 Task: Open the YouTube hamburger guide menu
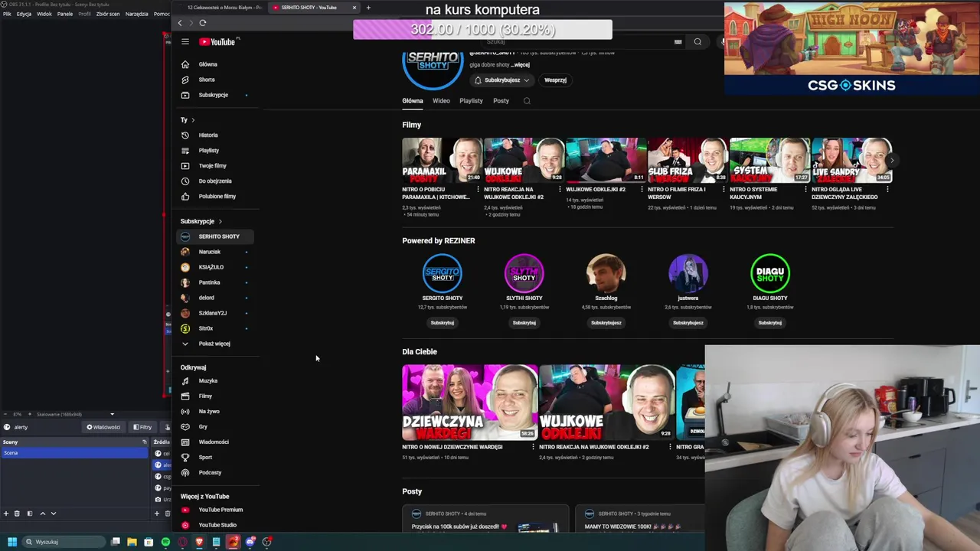pyautogui.click(x=185, y=42)
